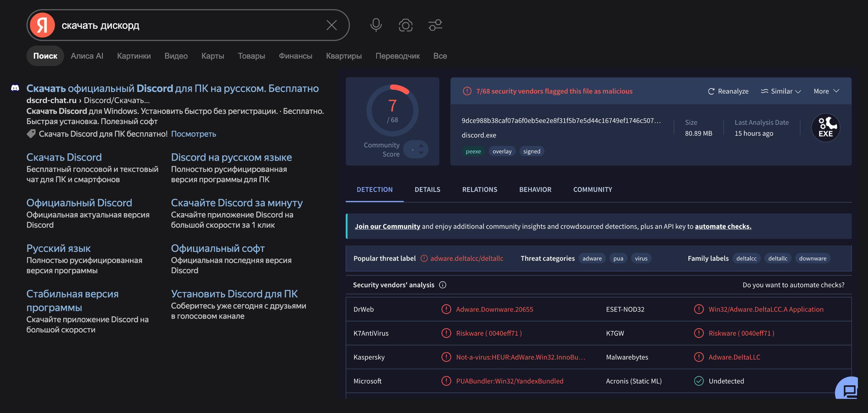The width and height of the screenshot is (868, 413).
Task: Click the green check icon for Acronis
Action: (x=699, y=381)
